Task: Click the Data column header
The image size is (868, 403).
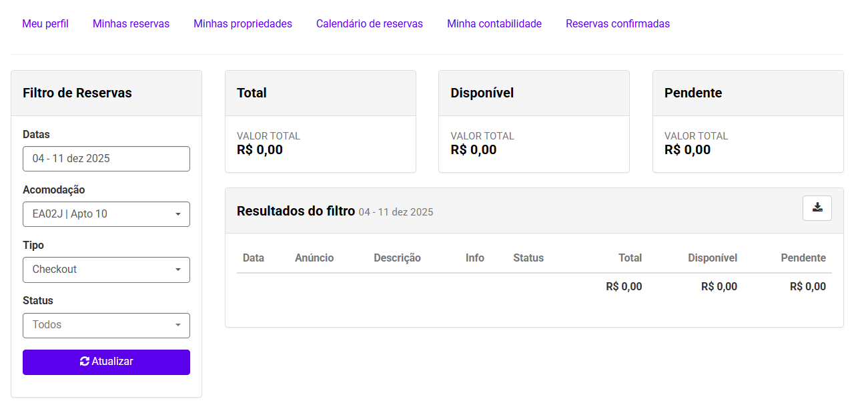Action: [x=254, y=258]
